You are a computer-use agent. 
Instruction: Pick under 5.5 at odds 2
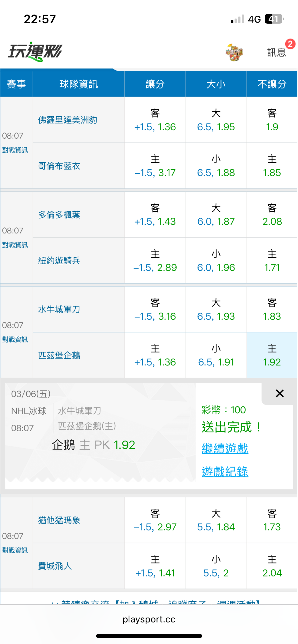[x=216, y=566]
